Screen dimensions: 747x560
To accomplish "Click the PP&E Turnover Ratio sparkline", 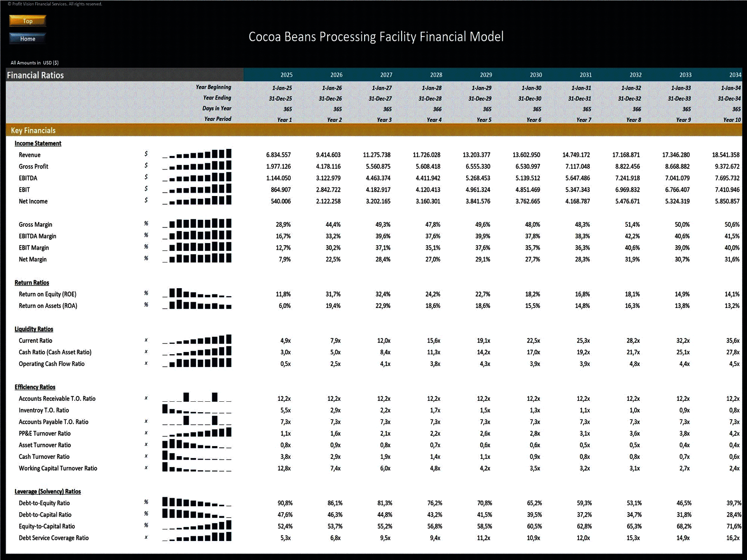I will click(x=197, y=432).
